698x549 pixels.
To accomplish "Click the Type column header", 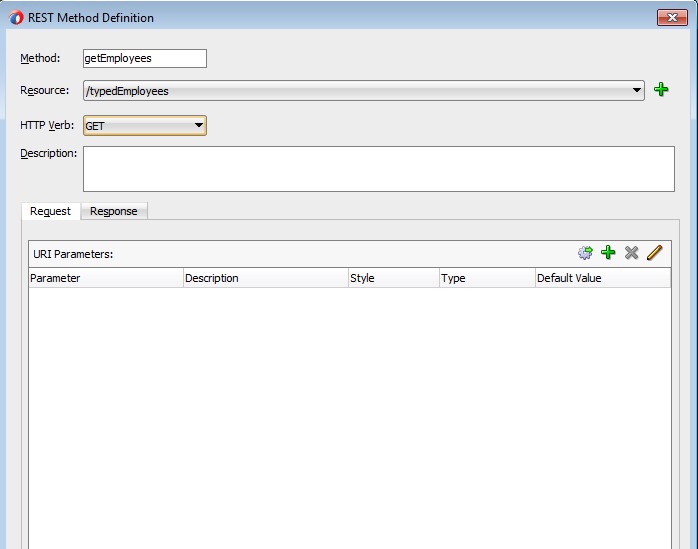I will pos(486,278).
